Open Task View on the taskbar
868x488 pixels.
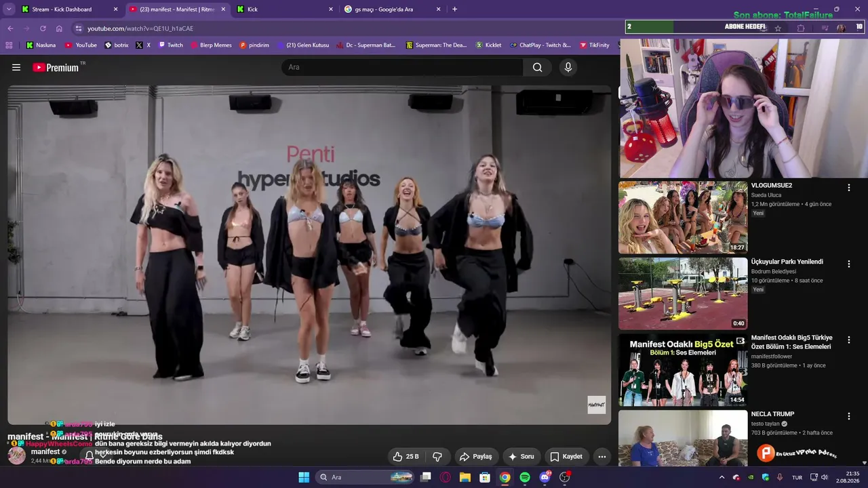[x=426, y=477]
